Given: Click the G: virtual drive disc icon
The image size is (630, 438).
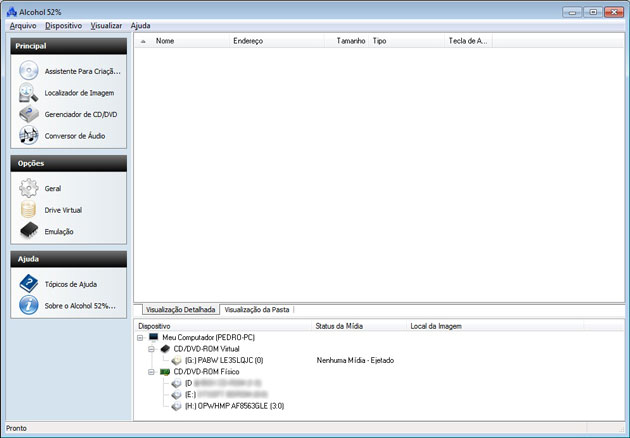Looking at the screenshot, I should click(x=176, y=360).
